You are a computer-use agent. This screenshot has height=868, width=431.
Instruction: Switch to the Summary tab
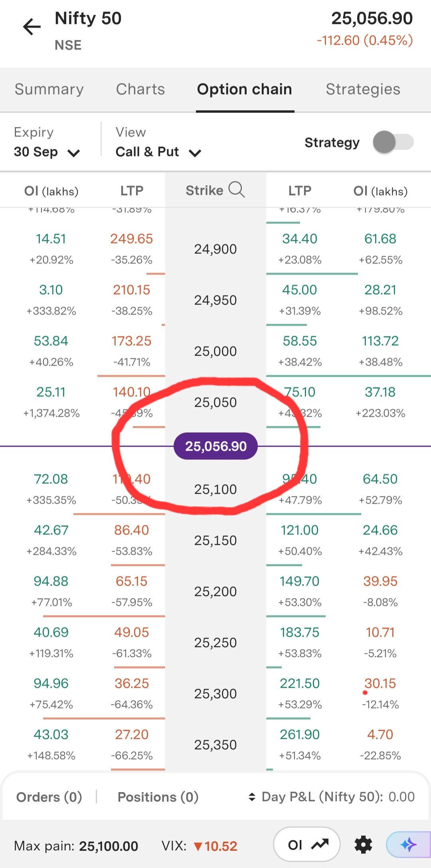[49, 89]
